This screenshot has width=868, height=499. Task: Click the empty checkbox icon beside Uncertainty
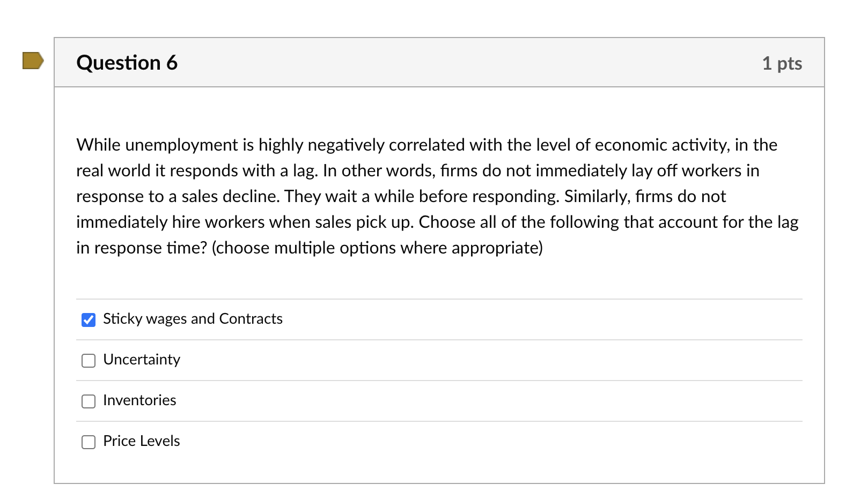click(x=88, y=360)
